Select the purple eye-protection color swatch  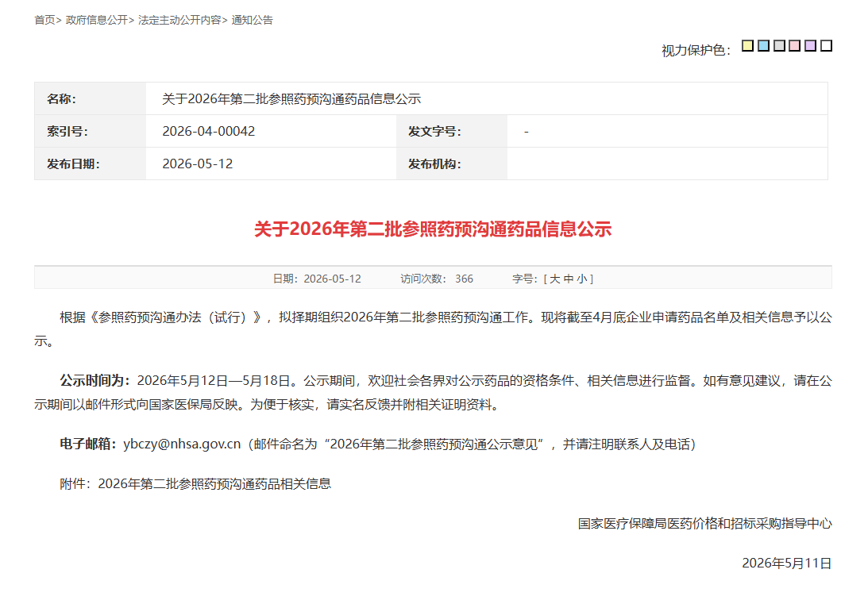811,45
